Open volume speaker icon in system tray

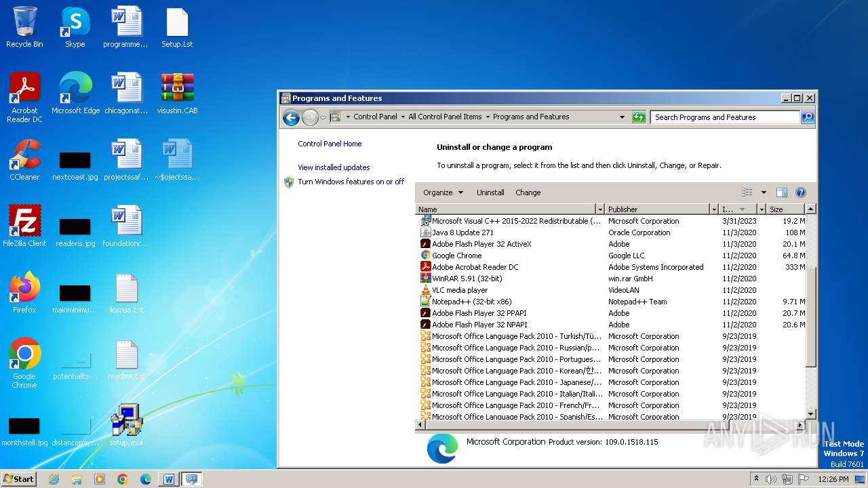[x=771, y=479]
